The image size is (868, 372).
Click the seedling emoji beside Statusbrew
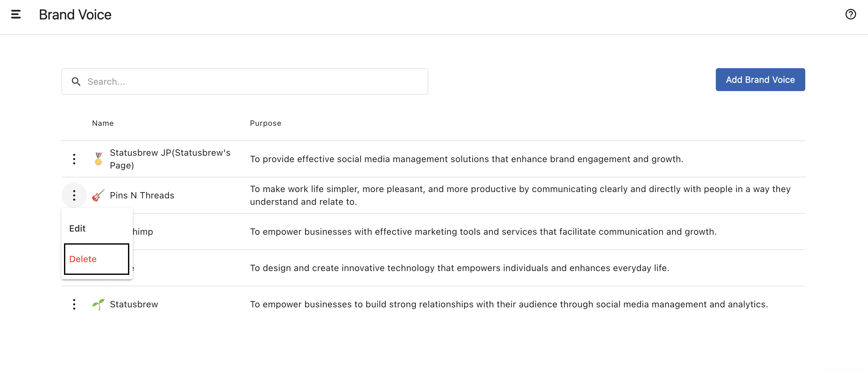point(98,304)
